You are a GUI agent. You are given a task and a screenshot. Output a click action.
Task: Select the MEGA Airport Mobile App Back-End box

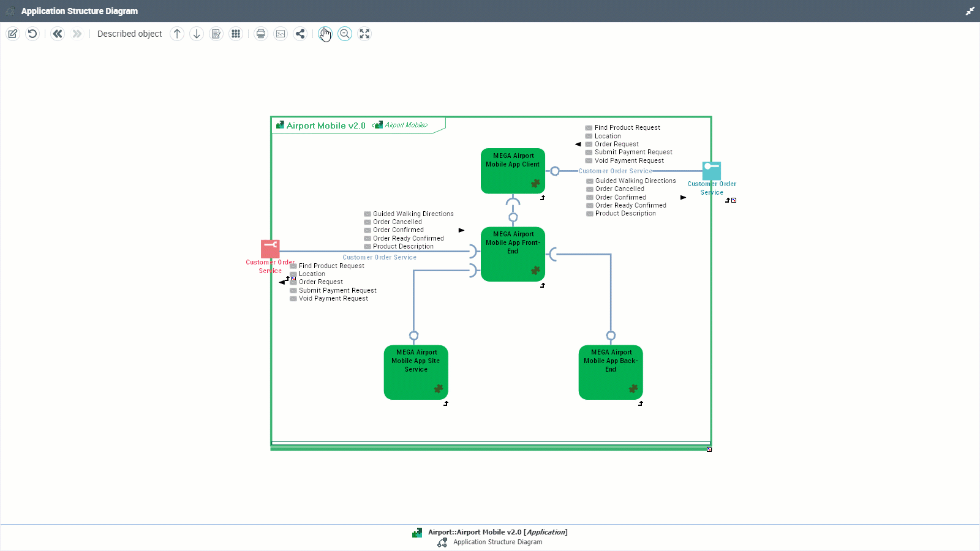(611, 372)
